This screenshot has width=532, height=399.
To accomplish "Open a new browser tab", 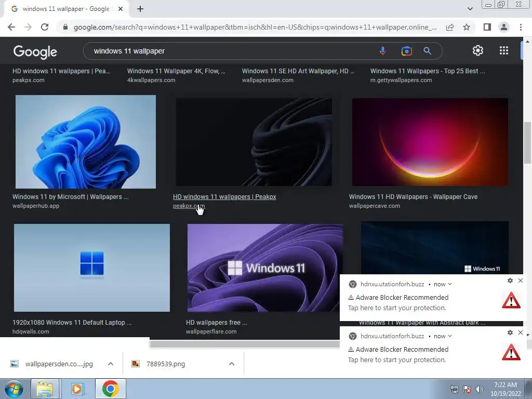I will (140, 9).
